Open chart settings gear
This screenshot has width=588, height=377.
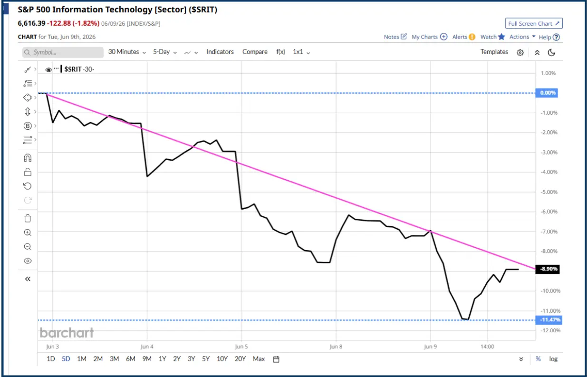point(520,52)
